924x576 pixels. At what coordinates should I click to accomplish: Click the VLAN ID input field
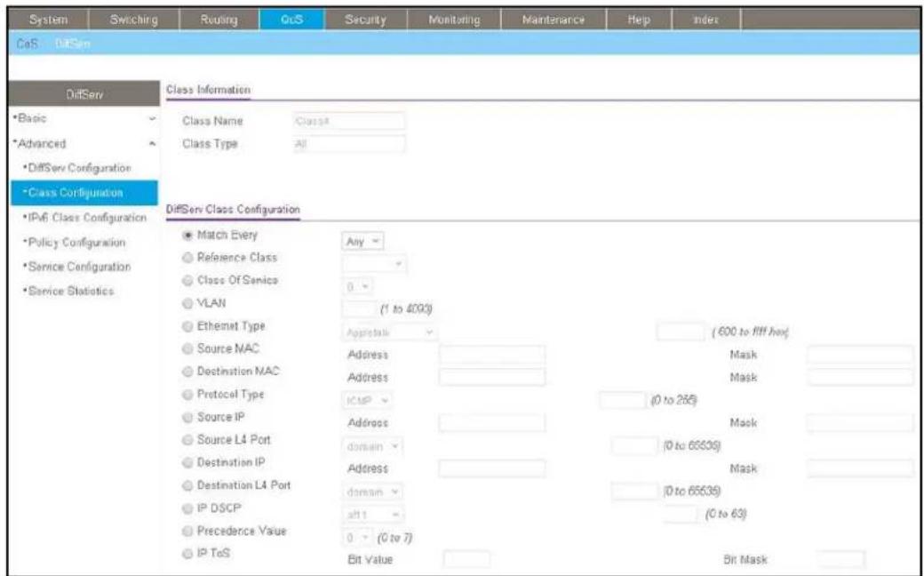[360, 309]
